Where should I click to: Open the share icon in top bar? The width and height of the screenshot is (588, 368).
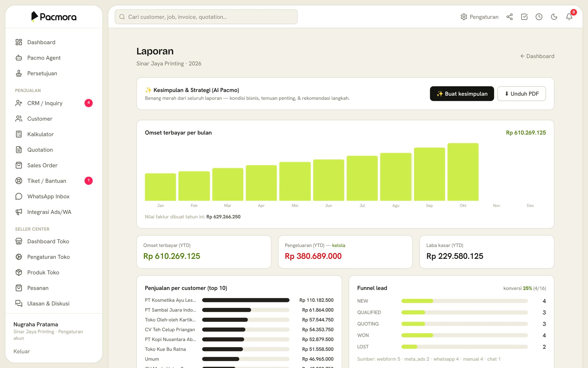510,17
